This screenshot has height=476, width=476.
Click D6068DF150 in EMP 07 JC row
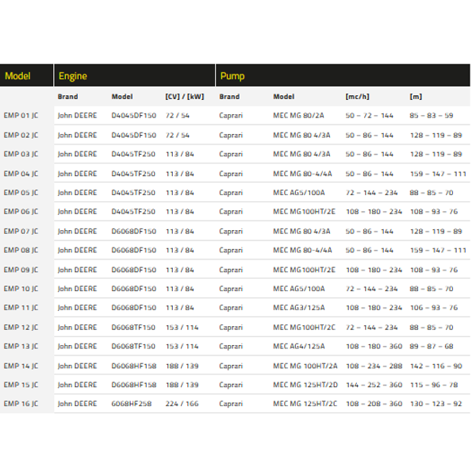coord(133,231)
